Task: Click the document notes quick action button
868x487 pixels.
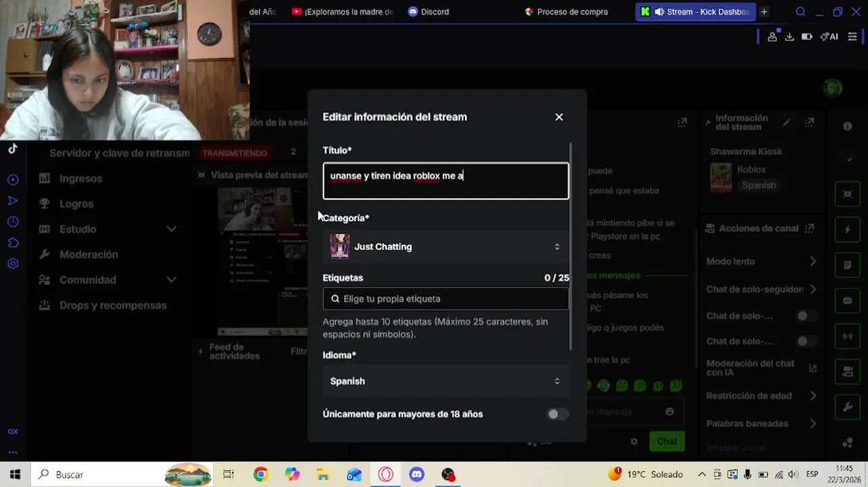Action: (x=848, y=265)
